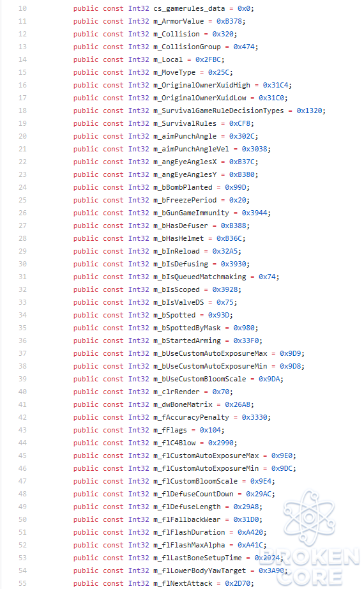Click m_bIsValveDS identifier
364x589 pixels.
click(178, 302)
